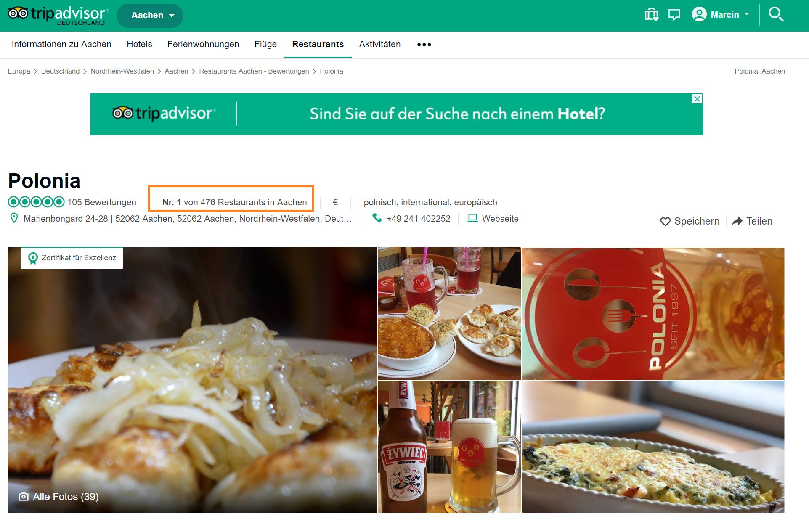Open the spinach casserole dish photo

pos(653,447)
